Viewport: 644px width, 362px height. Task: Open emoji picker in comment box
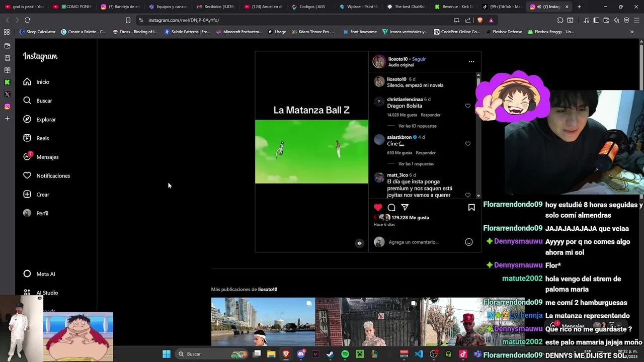468,242
